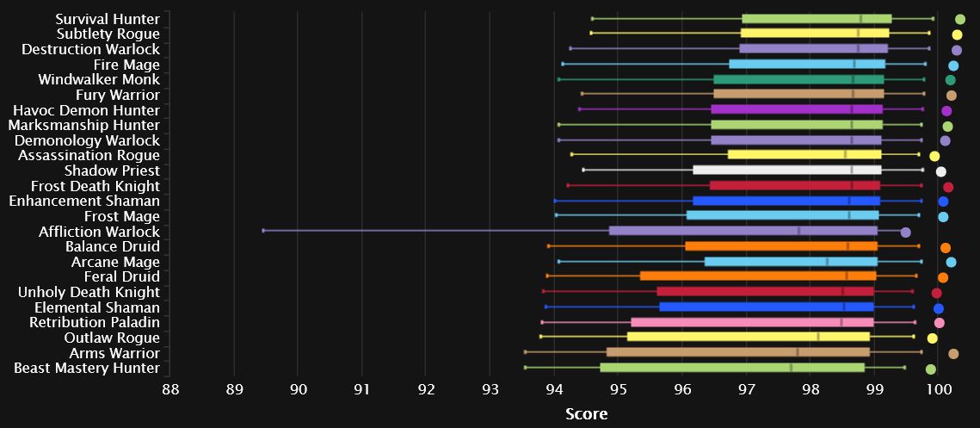980x428 pixels.
Task: Select the Affliction Warlock purple box bar
Action: (743, 230)
